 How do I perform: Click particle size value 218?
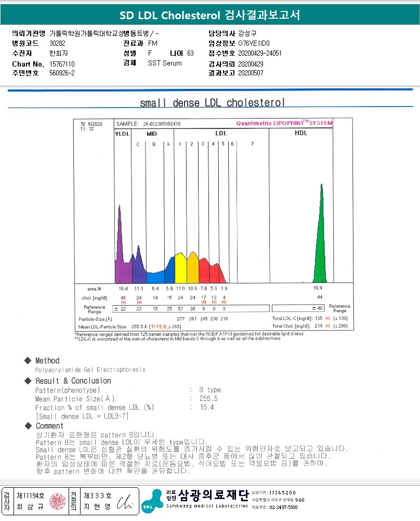224,319
